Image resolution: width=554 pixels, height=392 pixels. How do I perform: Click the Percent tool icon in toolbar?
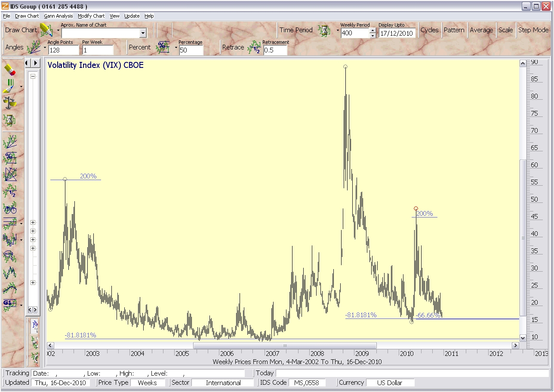point(163,47)
